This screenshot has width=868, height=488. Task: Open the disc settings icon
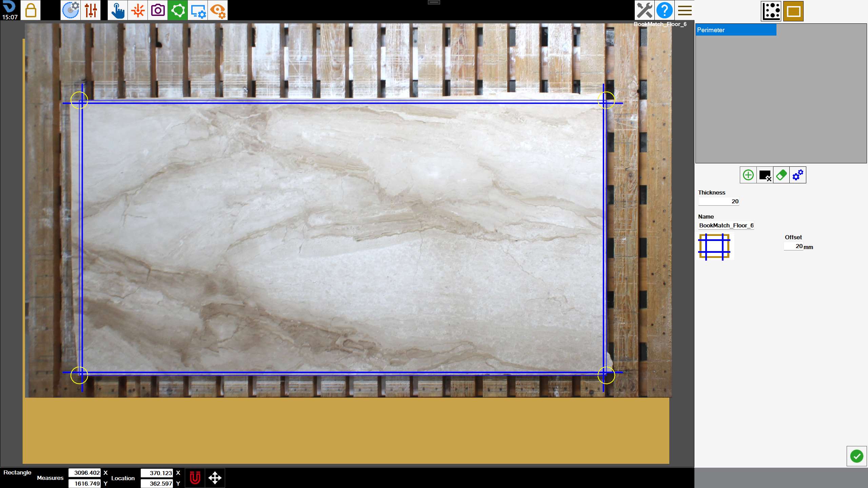71,10
